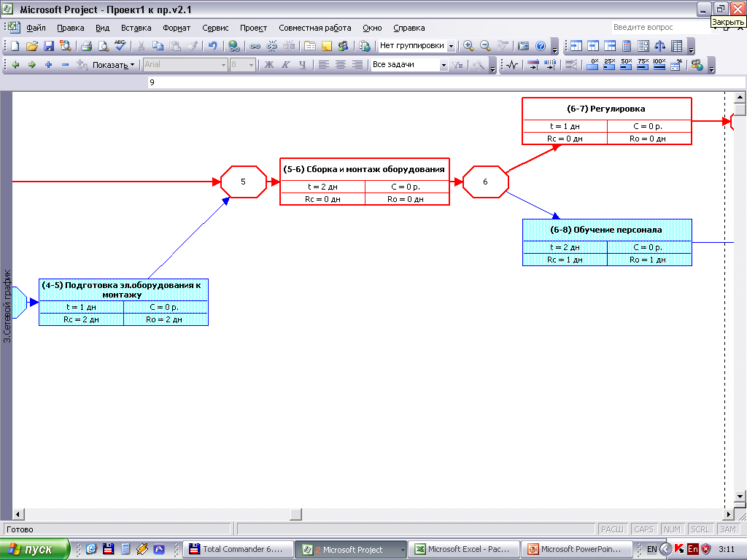Align text left
Image resolution: width=747 pixels, height=560 pixels.
coord(324,65)
